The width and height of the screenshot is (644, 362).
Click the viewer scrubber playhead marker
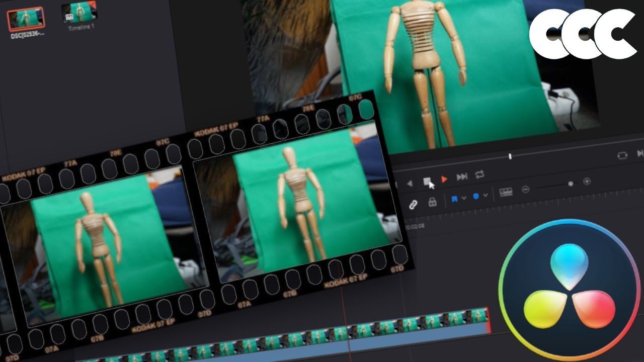click(510, 156)
